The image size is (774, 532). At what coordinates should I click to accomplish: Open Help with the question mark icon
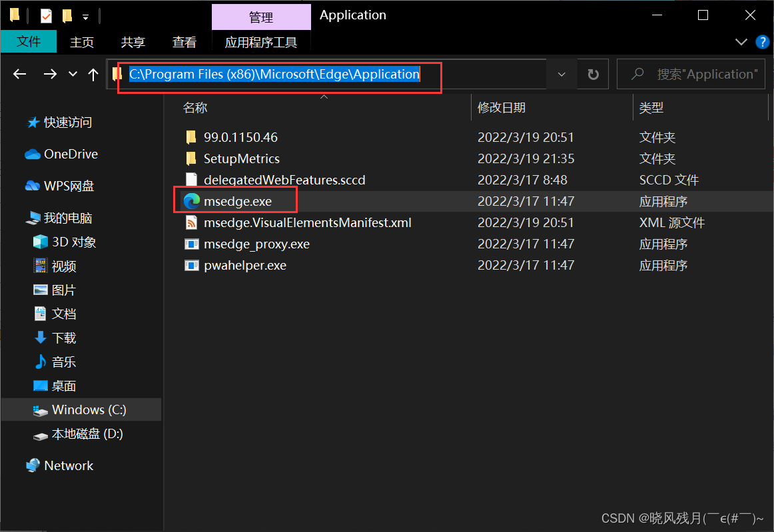click(762, 42)
